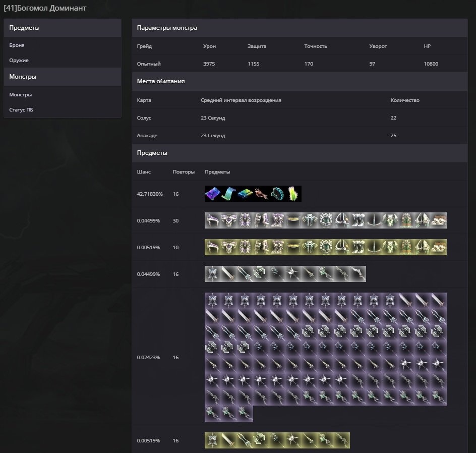The width and height of the screenshot is (476, 453).
Task: Click the purple cloth item icon
Action: (213, 194)
